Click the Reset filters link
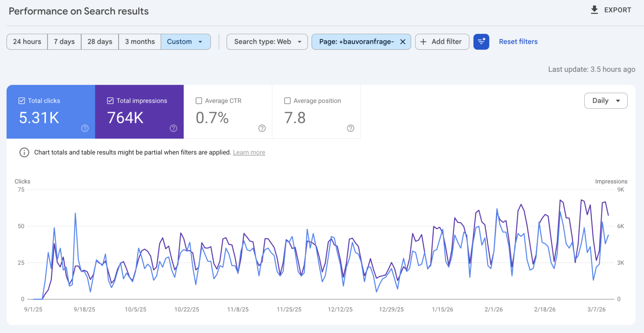Image resolution: width=644 pixels, height=333 pixels. click(518, 42)
